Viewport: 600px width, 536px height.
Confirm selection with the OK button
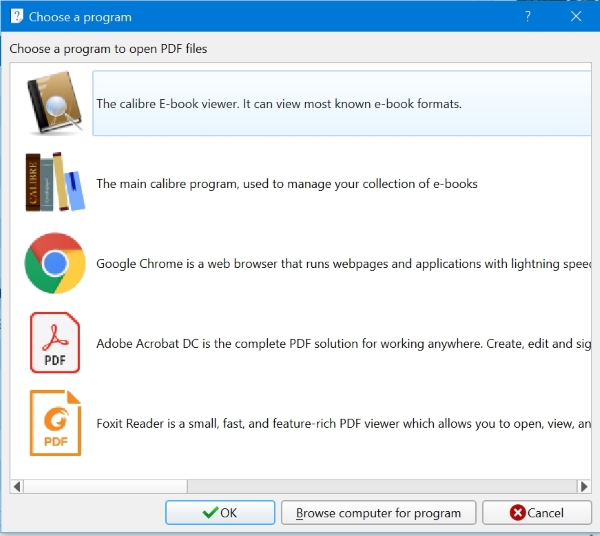pos(220,513)
